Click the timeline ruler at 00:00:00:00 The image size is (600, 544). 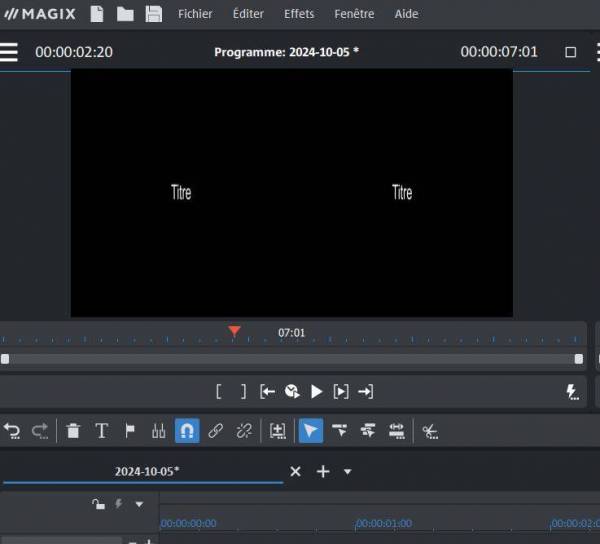pos(188,523)
